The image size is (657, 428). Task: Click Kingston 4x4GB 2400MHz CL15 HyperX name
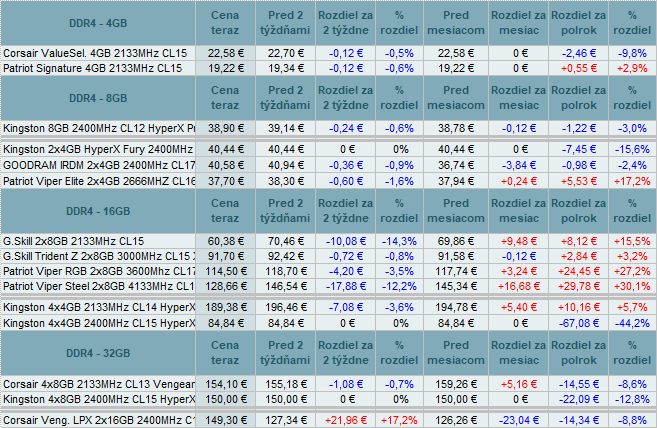(99, 324)
